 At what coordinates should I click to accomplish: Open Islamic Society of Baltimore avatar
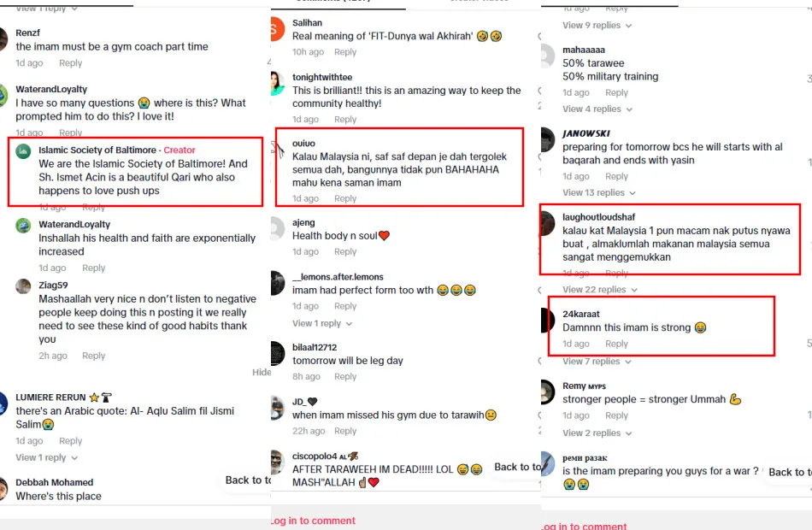click(x=23, y=151)
